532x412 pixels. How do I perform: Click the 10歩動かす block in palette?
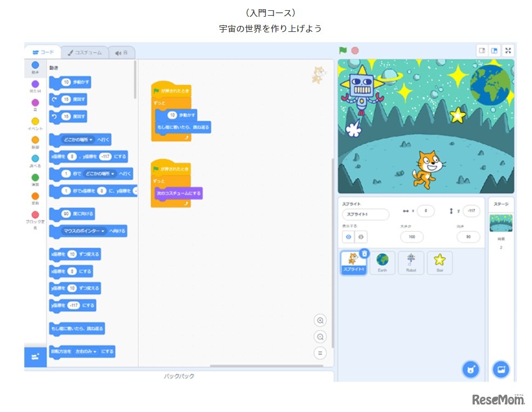70,83
